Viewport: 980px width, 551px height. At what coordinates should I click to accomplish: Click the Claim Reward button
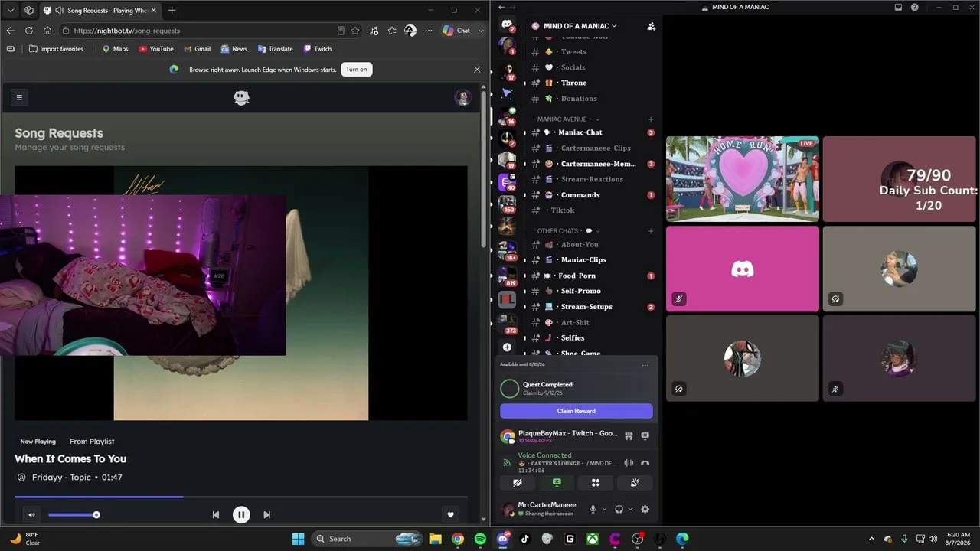[577, 411]
